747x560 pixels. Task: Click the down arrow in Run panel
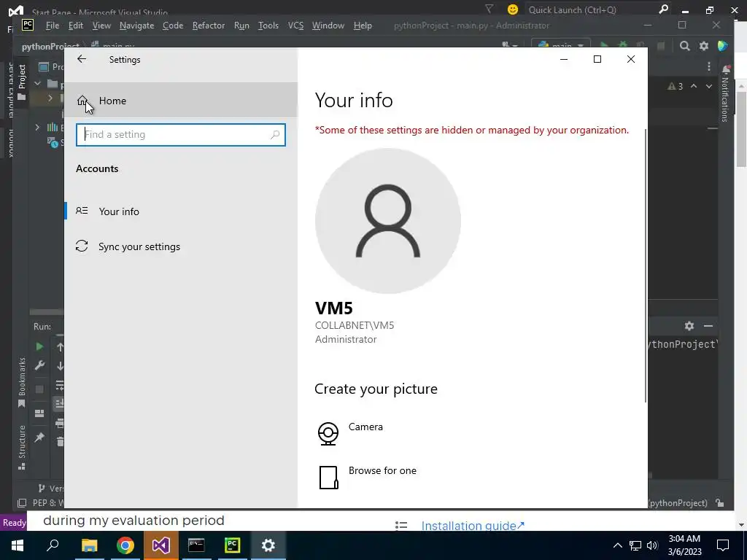[60, 366]
